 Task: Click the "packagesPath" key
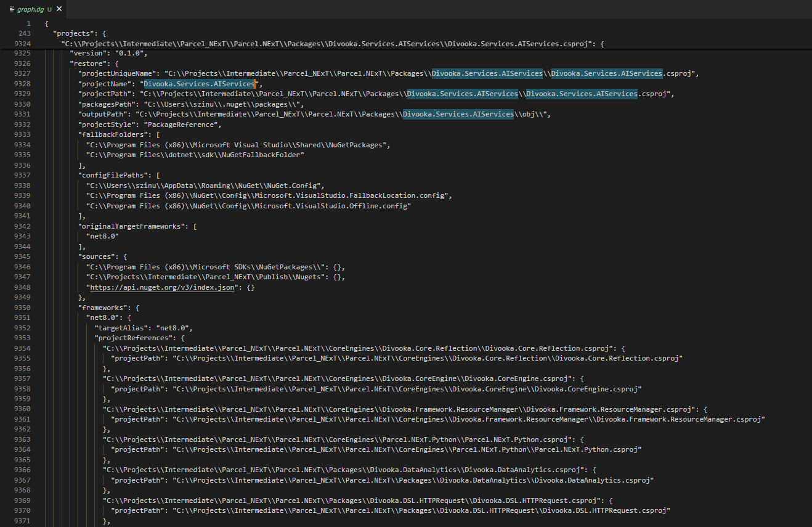coord(108,104)
